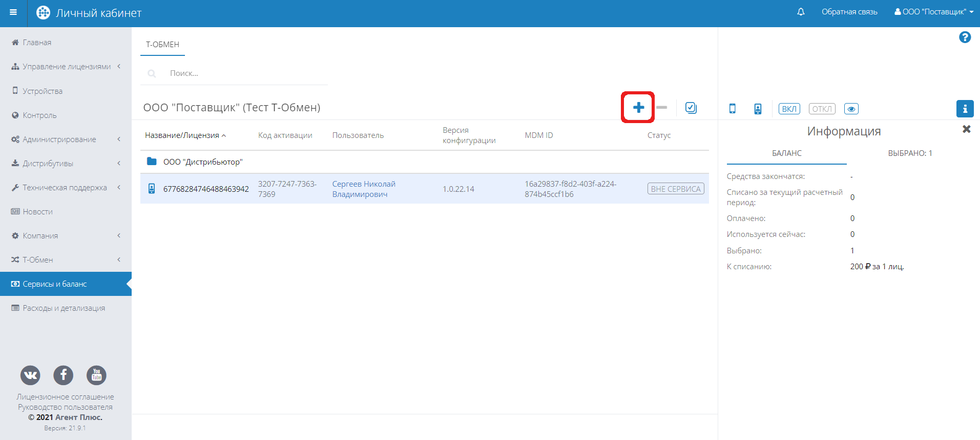Switch to the Т-ОБМЕН tab
This screenshot has width=980, height=440.
point(162,45)
